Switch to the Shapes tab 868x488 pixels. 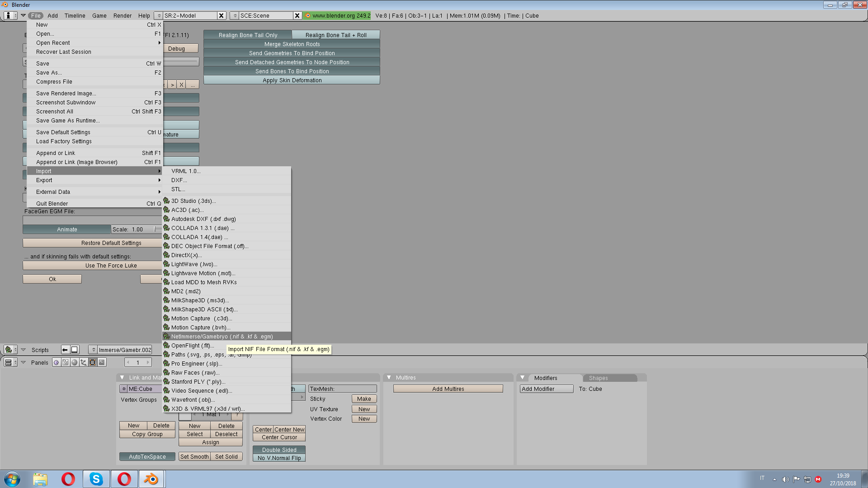pyautogui.click(x=609, y=378)
